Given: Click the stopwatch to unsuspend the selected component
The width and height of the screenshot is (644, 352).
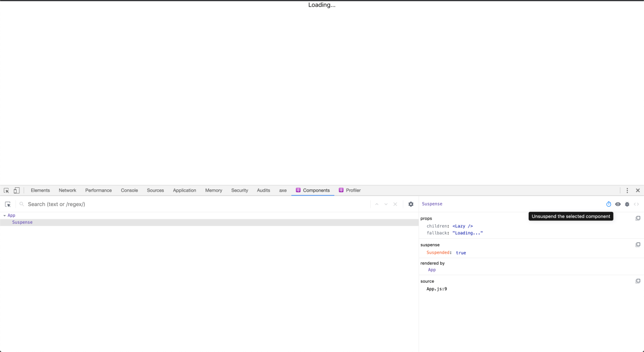Looking at the screenshot, I should pyautogui.click(x=609, y=204).
